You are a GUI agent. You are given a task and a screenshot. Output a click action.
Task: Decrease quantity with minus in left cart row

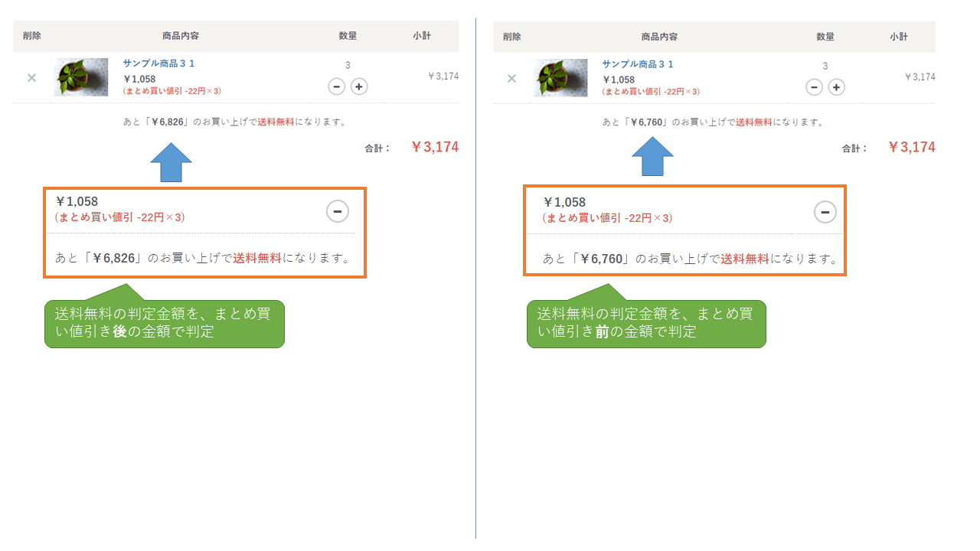tap(336, 86)
